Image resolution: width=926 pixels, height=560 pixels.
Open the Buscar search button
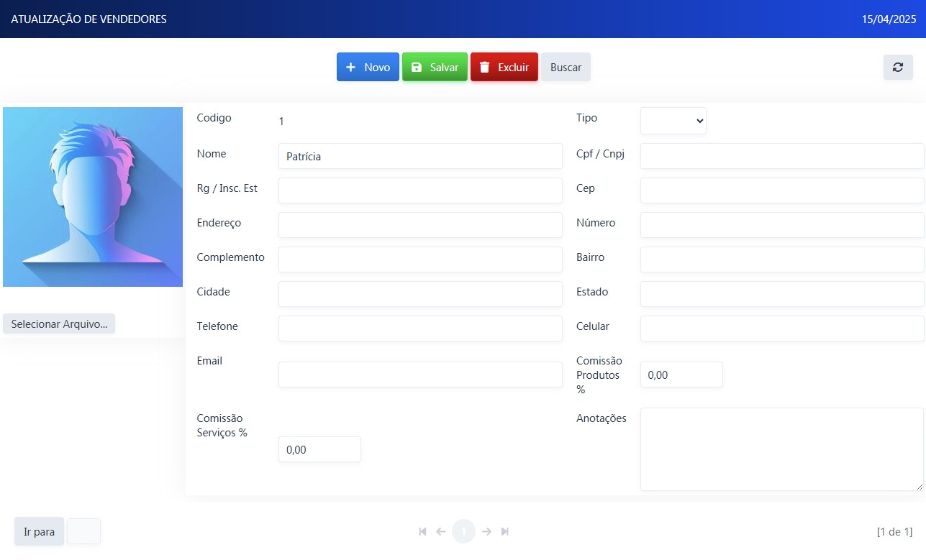[566, 67]
